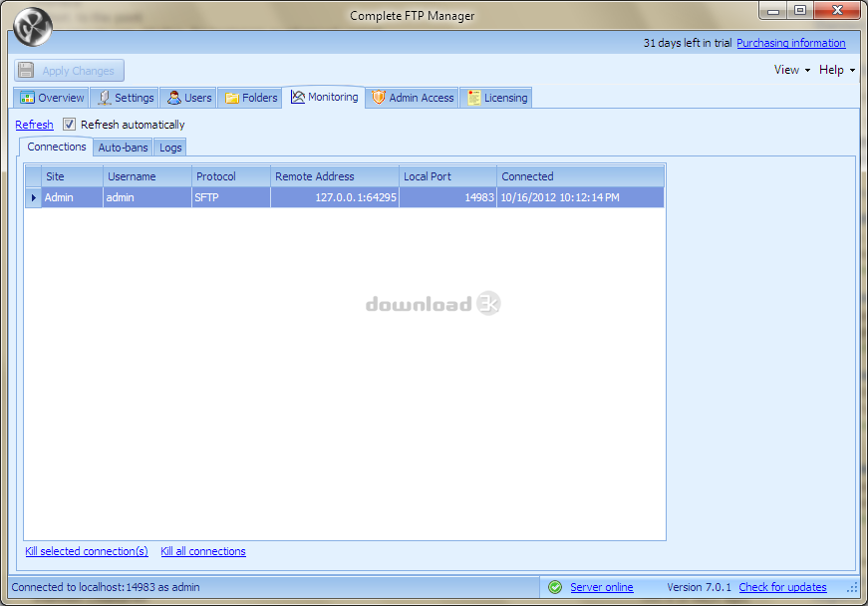
Task: Click the Apply Changes floppy disk icon
Action: (26, 71)
